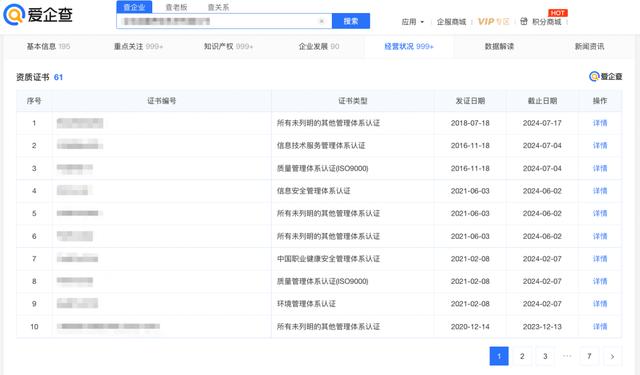The height and width of the screenshot is (375, 640).
Task: Open the 应用 dropdown menu
Action: pos(413,22)
